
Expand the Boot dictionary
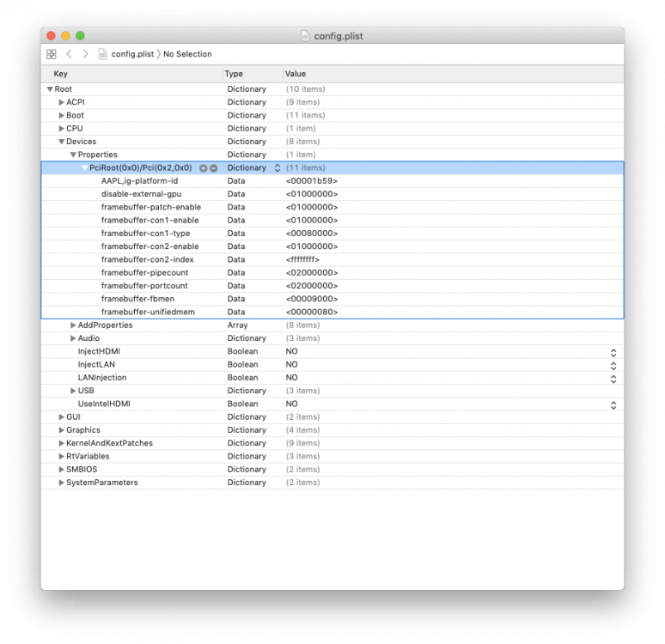62,115
